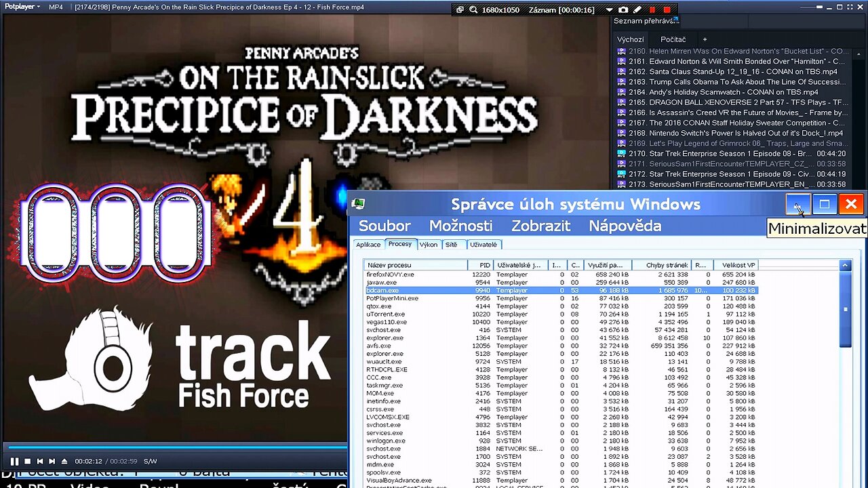Viewport: 868px width, 488px height.
Task: Open the Zobrazit menu in Task Manager
Action: point(540,226)
